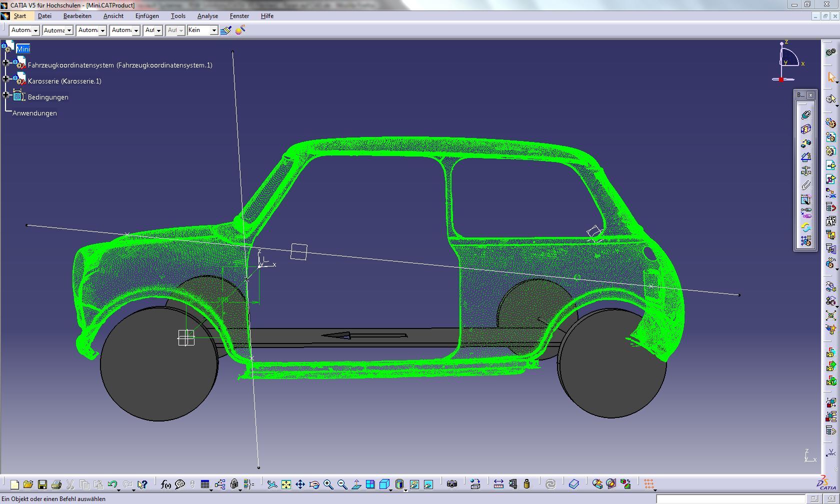This screenshot has width=840, height=504.
Task: Open the fourth Automa dropdown
Action: (x=135, y=30)
